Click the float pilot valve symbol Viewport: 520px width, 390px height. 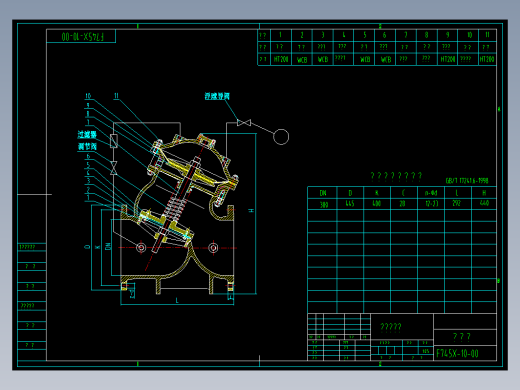click(244, 123)
